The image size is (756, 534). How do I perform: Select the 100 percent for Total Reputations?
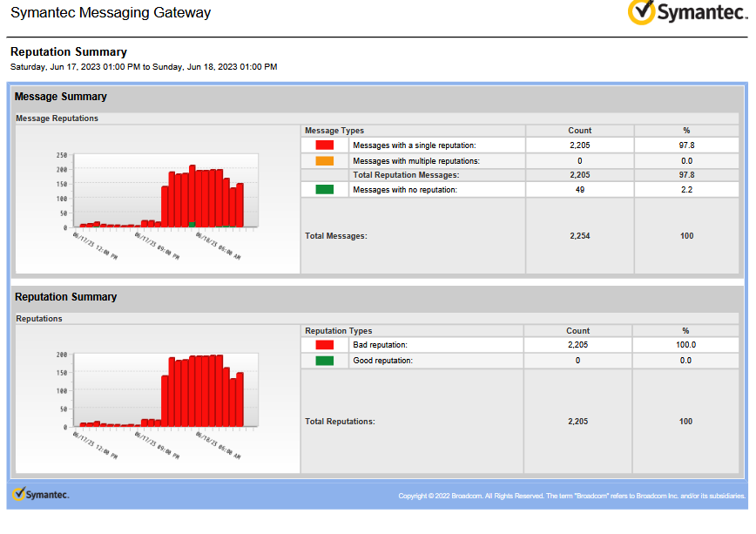(685, 421)
